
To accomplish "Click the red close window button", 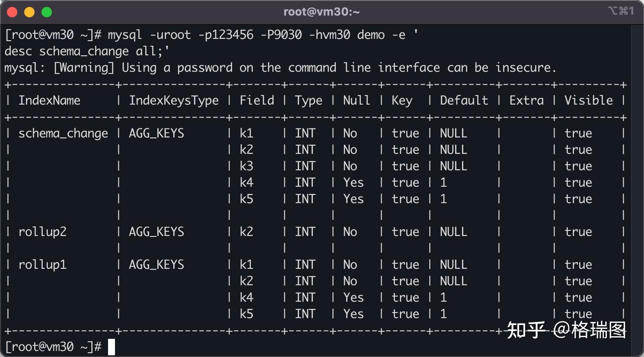I will point(12,12).
